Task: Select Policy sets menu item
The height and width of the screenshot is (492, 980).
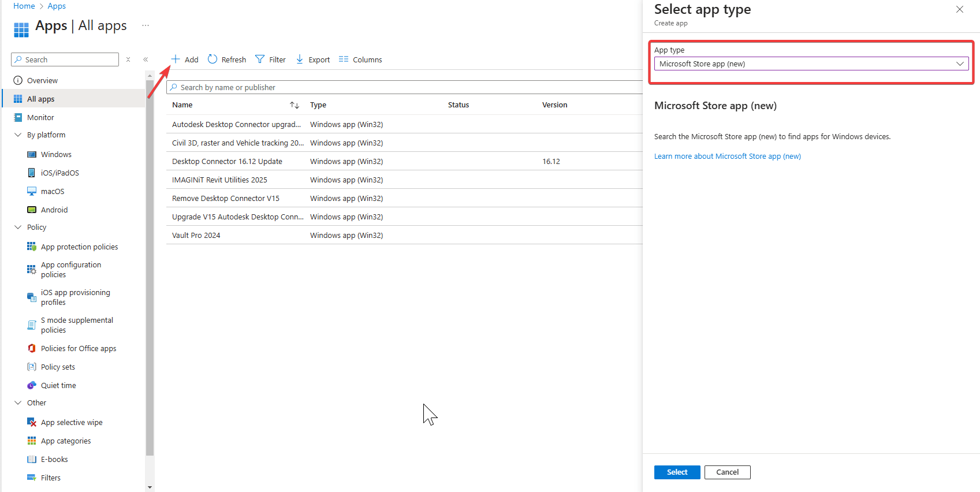Action: click(x=58, y=367)
